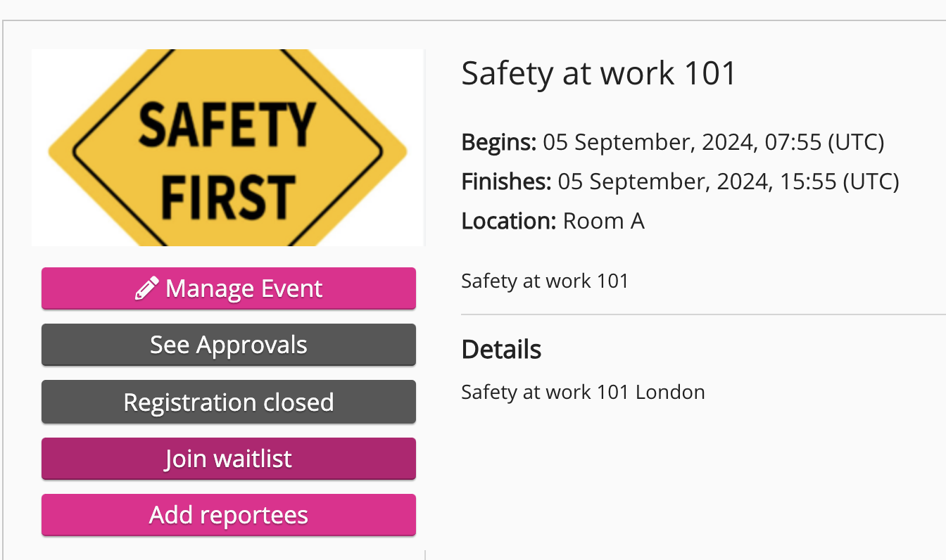
Task: Click the bold Finishes: label
Action: (x=506, y=182)
